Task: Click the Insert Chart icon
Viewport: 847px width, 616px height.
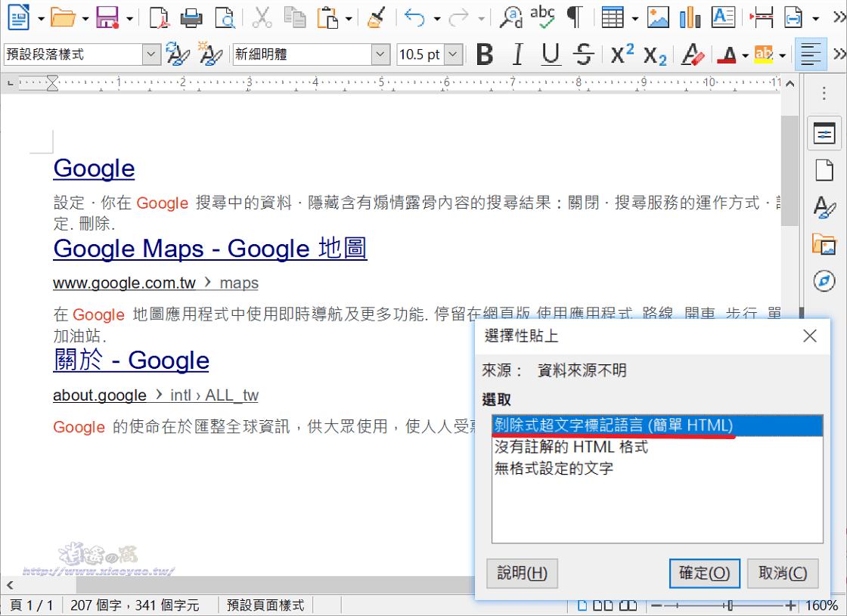Action: click(x=689, y=17)
